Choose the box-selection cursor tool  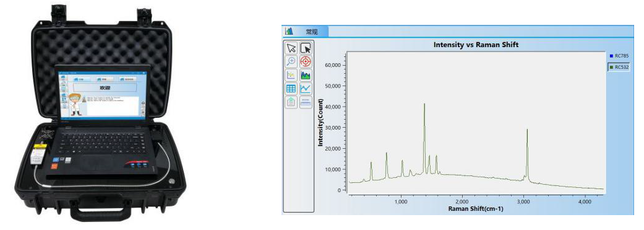pos(306,48)
